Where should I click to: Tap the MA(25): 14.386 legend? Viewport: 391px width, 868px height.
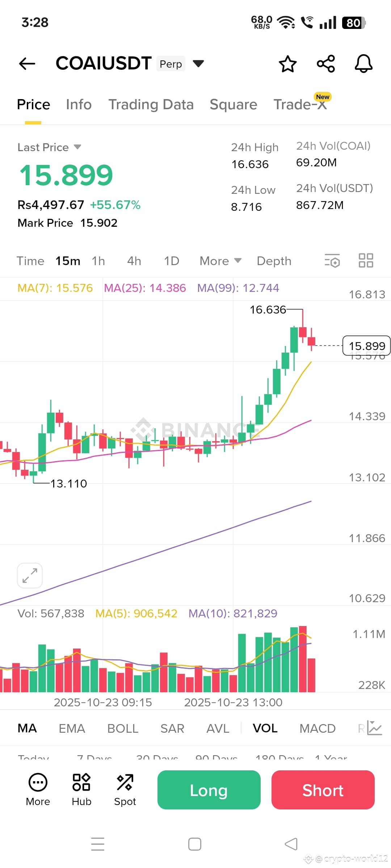coord(145,288)
